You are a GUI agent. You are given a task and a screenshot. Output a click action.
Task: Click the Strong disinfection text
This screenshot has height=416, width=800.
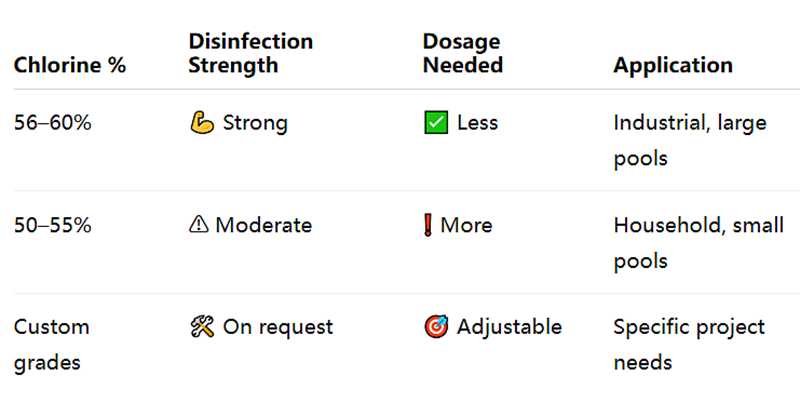pyautogui.click(x=255, y=123)
